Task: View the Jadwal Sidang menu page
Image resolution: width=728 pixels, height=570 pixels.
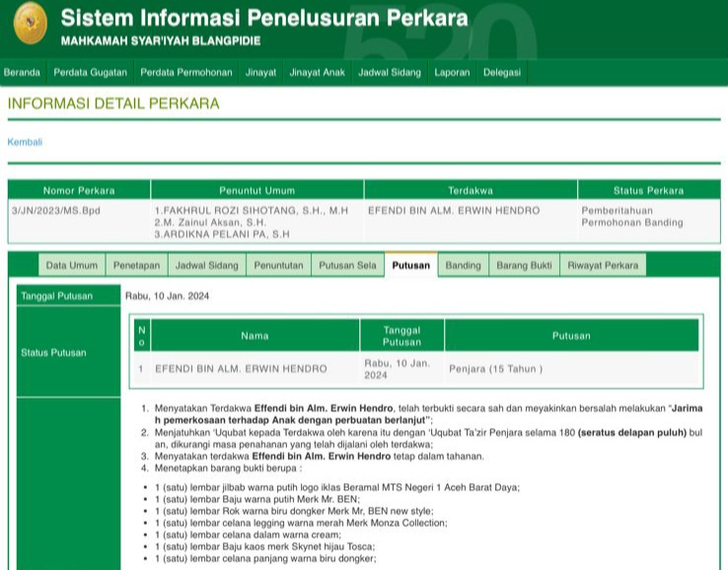Action: tap(389, 73)
